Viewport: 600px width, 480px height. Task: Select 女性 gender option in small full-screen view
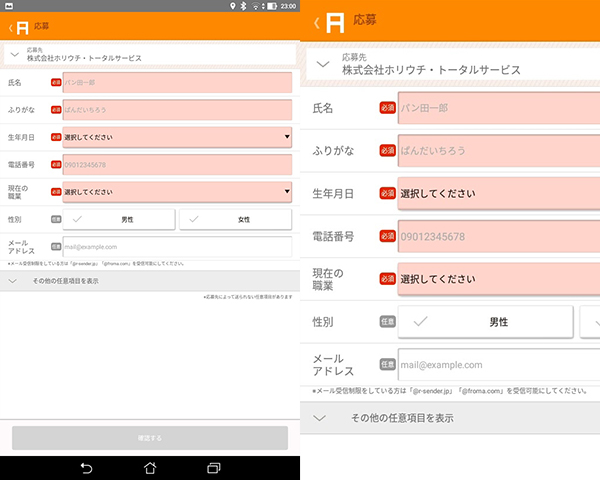[x=236, y=219]
